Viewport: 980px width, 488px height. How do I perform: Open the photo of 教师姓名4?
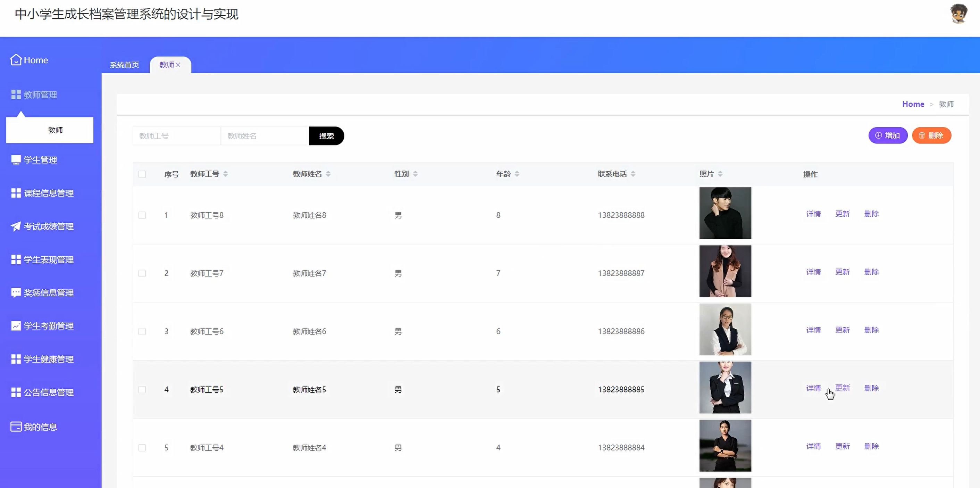tap(725, 446)
